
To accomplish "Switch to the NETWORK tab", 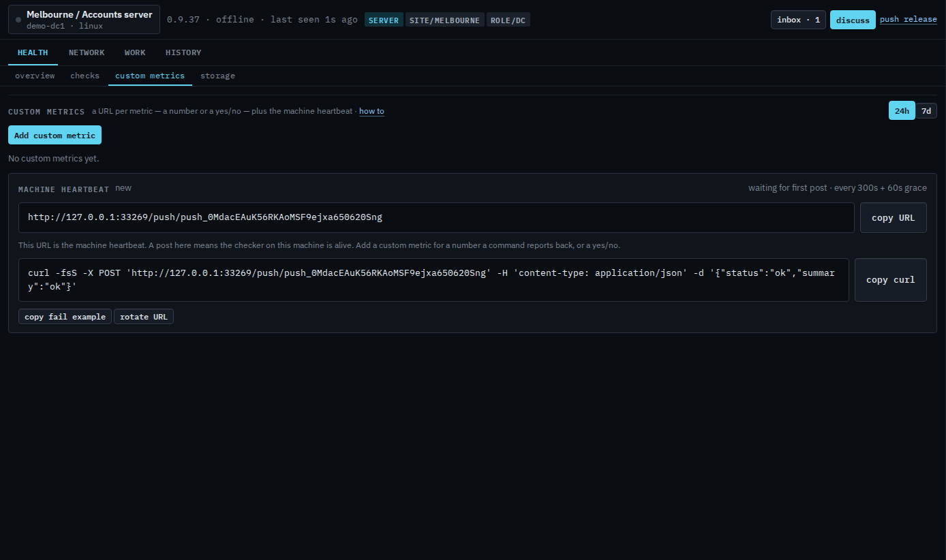I will pyautogui.click(x=87, y=52).
